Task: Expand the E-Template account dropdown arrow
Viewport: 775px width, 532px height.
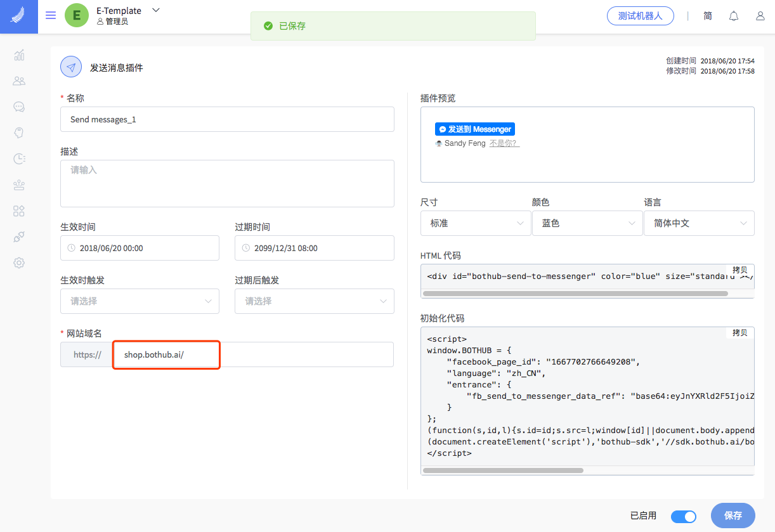Action: click(x=156, y=10)
